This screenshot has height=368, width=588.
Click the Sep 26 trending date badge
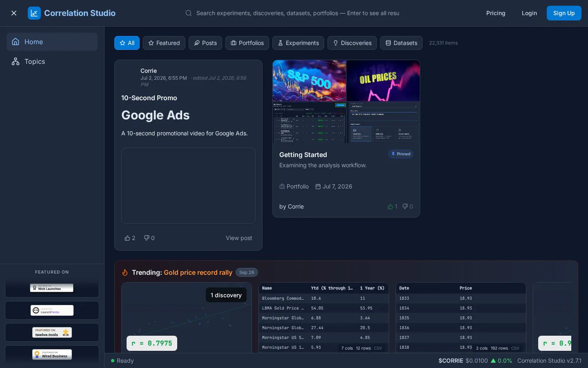coord(247,272)
